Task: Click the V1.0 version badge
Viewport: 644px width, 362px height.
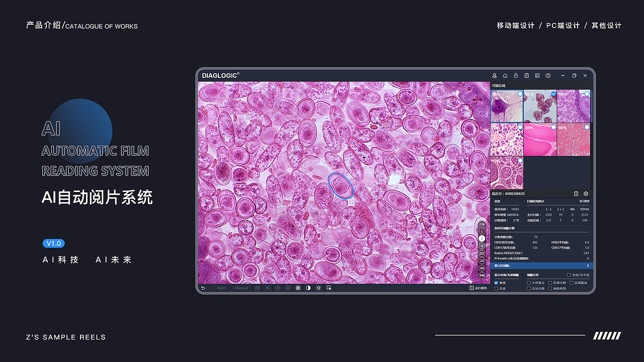Action: [x=53, y=243]
